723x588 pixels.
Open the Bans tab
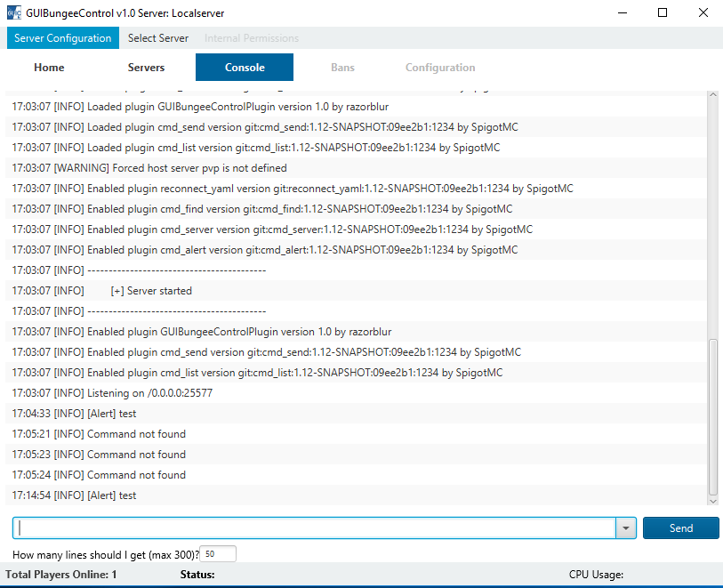click(x=342, y=68)
